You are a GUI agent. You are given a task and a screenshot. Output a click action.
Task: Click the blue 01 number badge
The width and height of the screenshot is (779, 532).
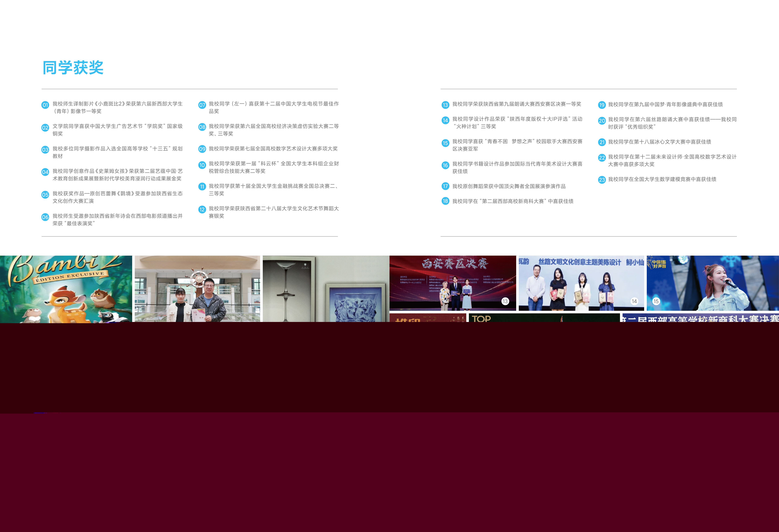[45, 105]
